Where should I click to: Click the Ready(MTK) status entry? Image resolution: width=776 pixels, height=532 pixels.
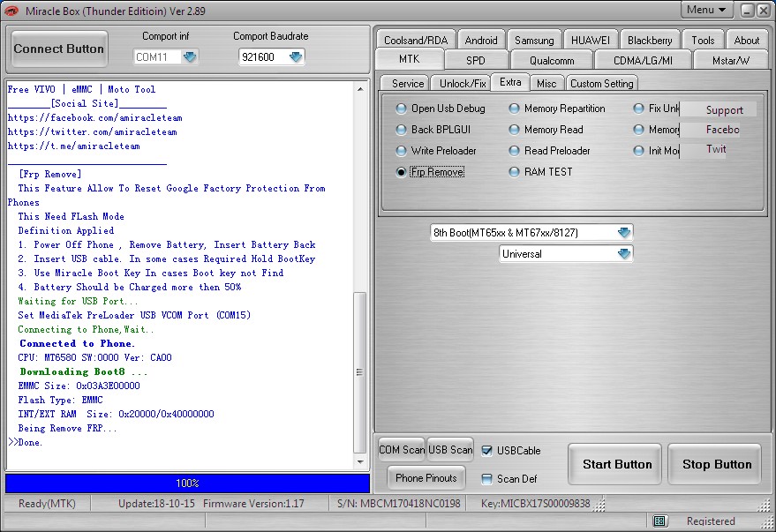click(x=47, y=503)
